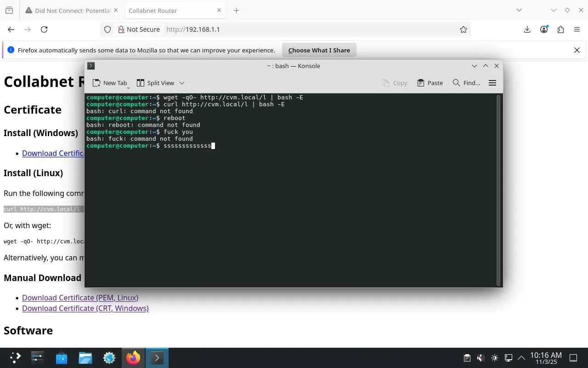Expand the list all tabs chevron
The width and height of the screenshot is (588, 368).
click(519, 10)
